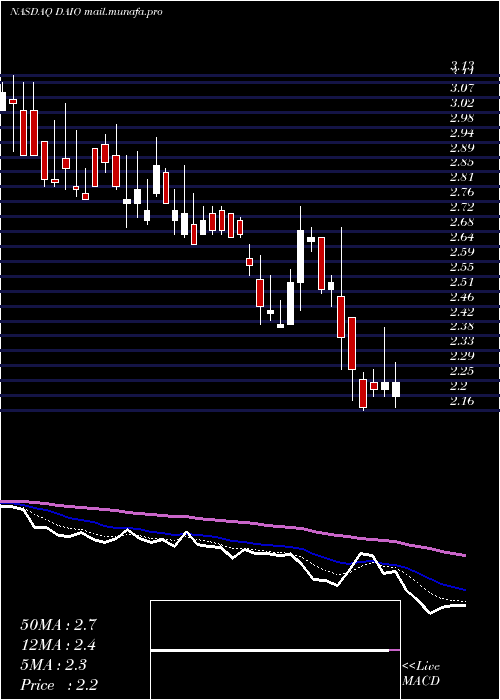Click the 2.94 price level label
This screenshot has width=500, height=700.
point(462,133)
